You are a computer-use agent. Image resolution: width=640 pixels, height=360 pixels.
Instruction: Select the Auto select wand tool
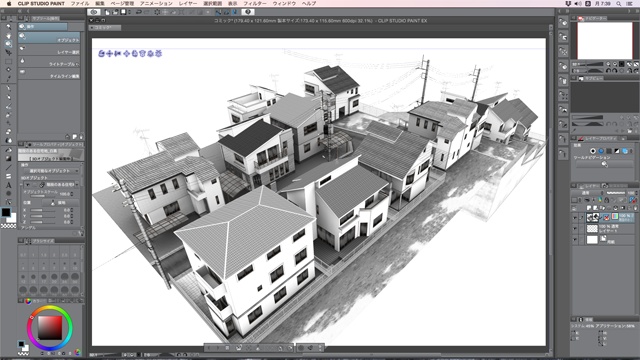(x=8, y=70)
